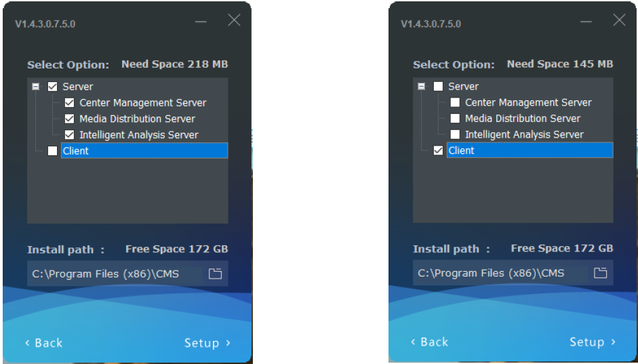
Task: Select highlighted Client row in right installer
Action: click(530, 150)
